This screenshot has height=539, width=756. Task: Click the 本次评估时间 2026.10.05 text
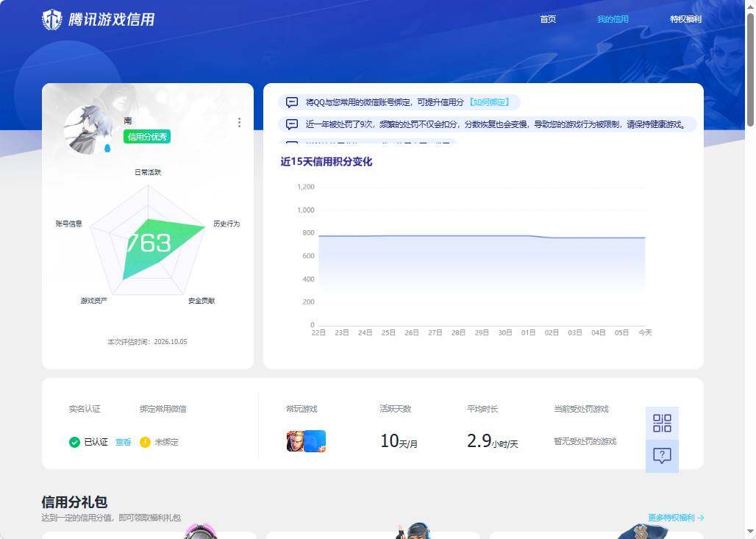[x=147, y=342]
